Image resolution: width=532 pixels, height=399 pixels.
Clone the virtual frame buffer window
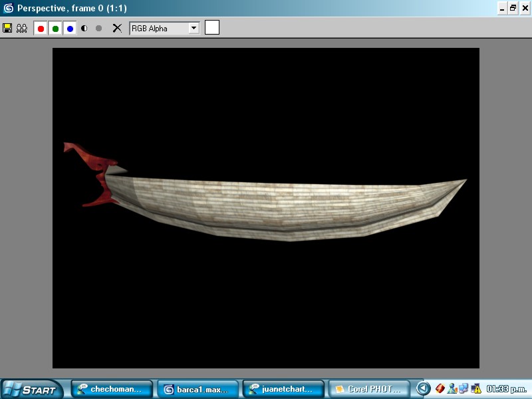[22, 28]
